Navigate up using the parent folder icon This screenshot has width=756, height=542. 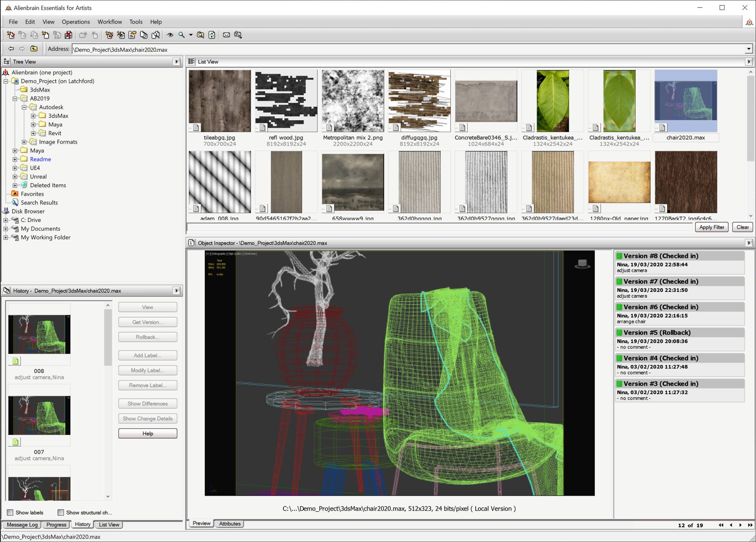click(x=34, y=49)
